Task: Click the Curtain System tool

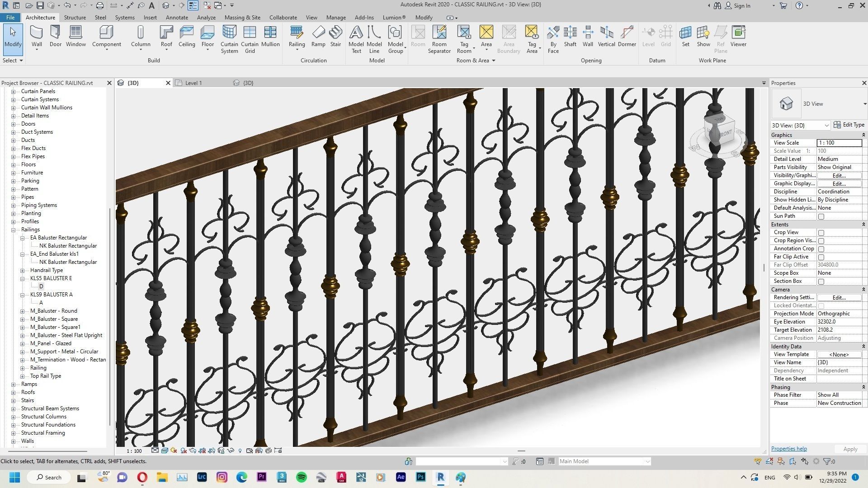Action: pyautogui.click(x=229, y=39)
